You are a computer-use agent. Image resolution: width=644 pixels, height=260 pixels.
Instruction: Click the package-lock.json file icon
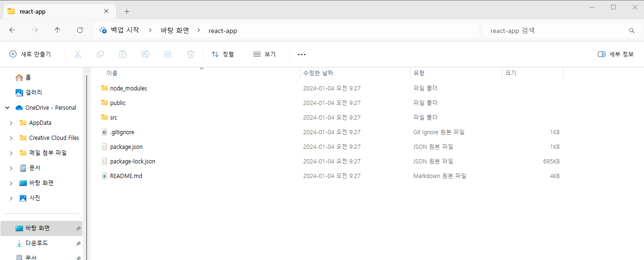click(x=105, y=161)
